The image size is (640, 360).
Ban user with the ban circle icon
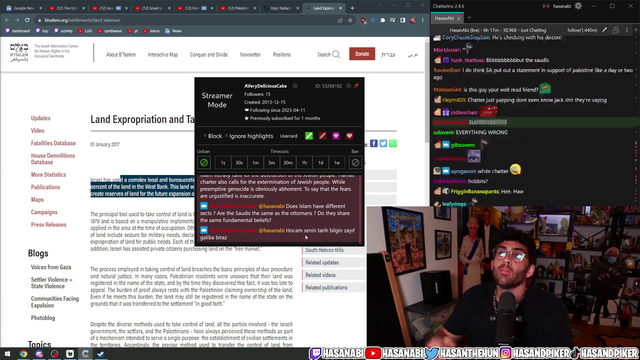click(x=355, y=162)
